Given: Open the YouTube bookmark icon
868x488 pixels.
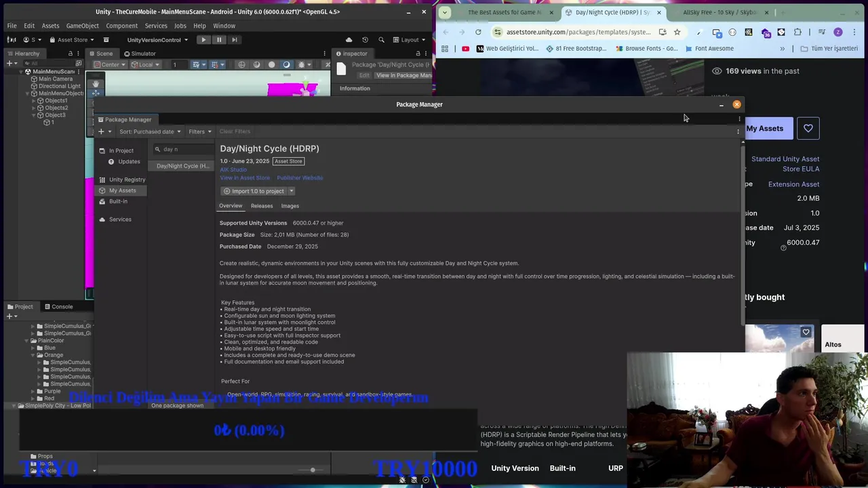Looking at the screenshot, I should [x=465, y=49].
